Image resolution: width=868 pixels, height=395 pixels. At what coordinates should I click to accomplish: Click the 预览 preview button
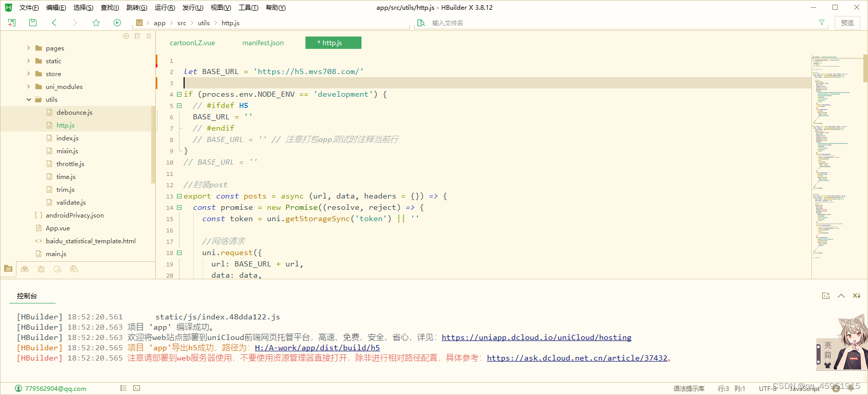(847, 23)
